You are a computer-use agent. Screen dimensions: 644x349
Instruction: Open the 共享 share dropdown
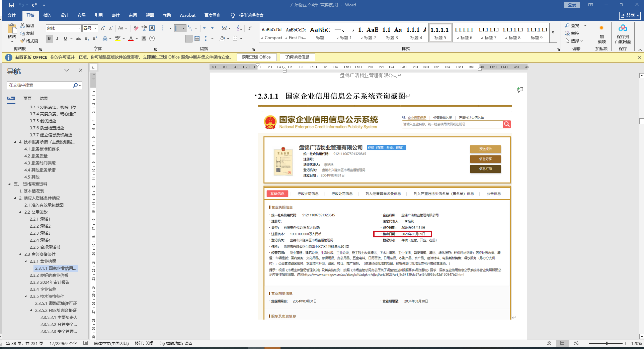(630, 15)
